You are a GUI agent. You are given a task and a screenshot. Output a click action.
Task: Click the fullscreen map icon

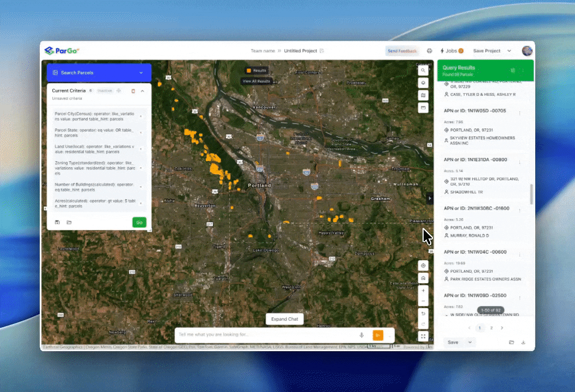pos(424,336)
